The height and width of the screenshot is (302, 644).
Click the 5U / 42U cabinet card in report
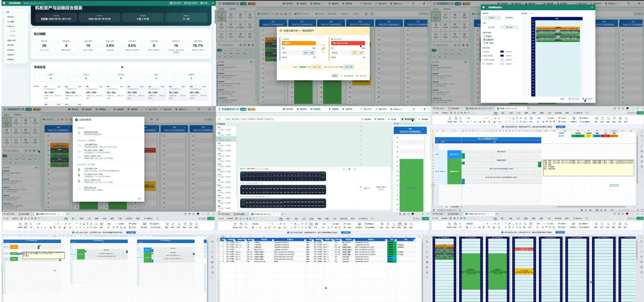pyautogui.click(x=53, y=92)
